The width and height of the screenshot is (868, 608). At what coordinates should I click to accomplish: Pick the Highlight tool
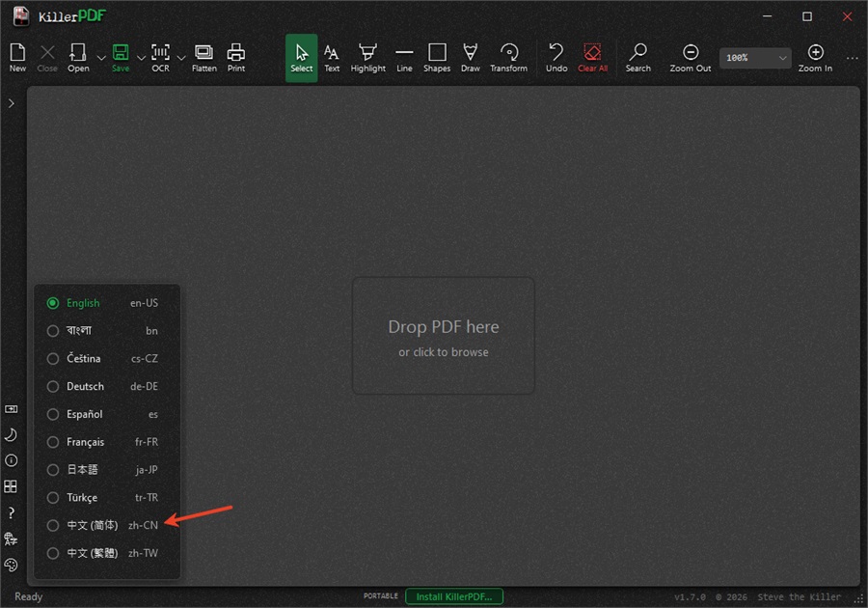click(368, 58)
